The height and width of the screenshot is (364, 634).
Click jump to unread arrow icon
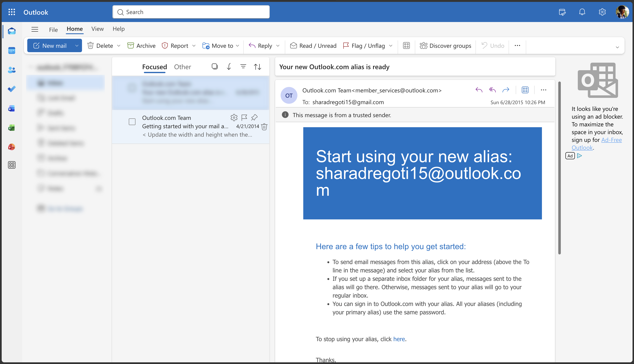(229, 66)
